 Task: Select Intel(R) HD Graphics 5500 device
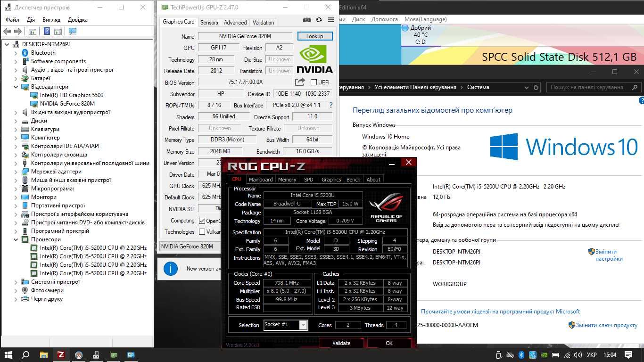click(72, 95)
